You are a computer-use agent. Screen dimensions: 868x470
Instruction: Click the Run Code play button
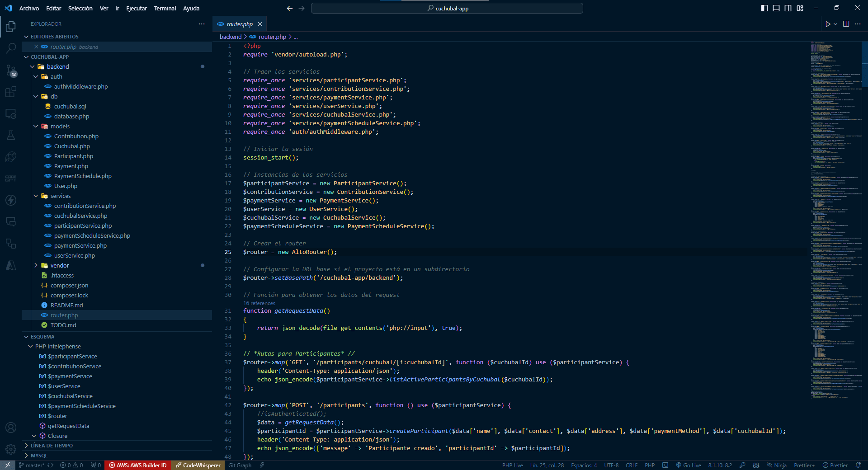pos(828,24)
